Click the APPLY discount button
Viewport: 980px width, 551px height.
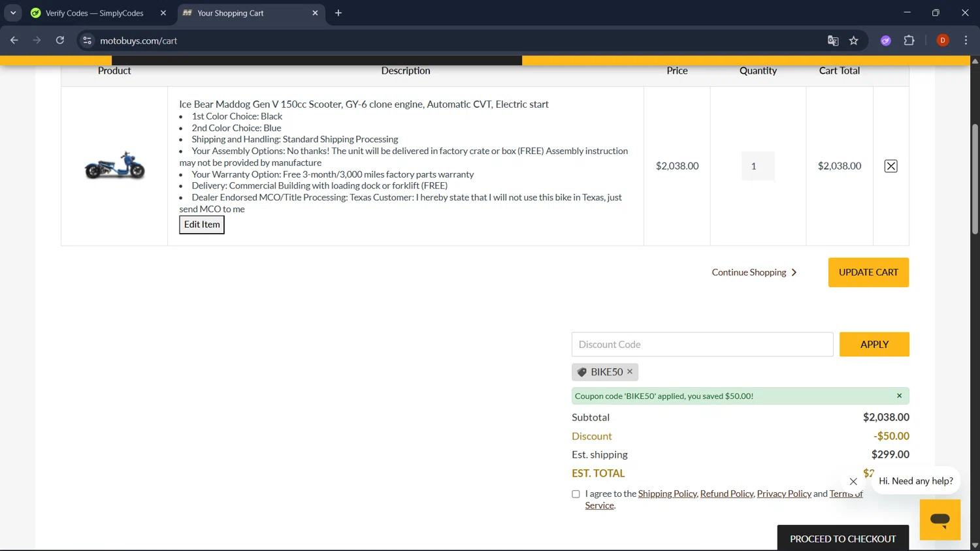pos(874,344)
